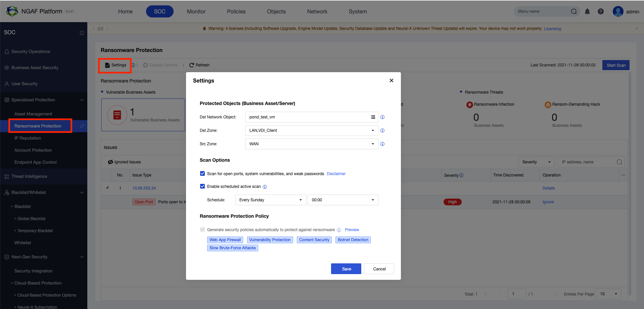Open the Home top menu
This screenshot has height=309, width=644.
pos(125,11)
